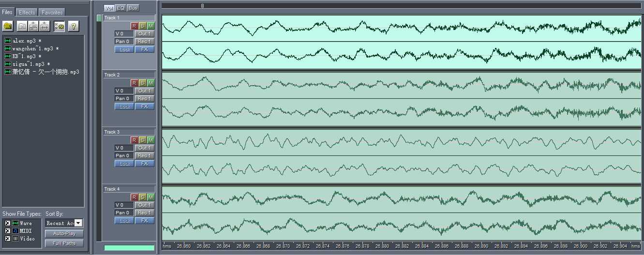This screenshot has width=644, height=255.
Task: Solo Track 3
Action: coord(142,140)
